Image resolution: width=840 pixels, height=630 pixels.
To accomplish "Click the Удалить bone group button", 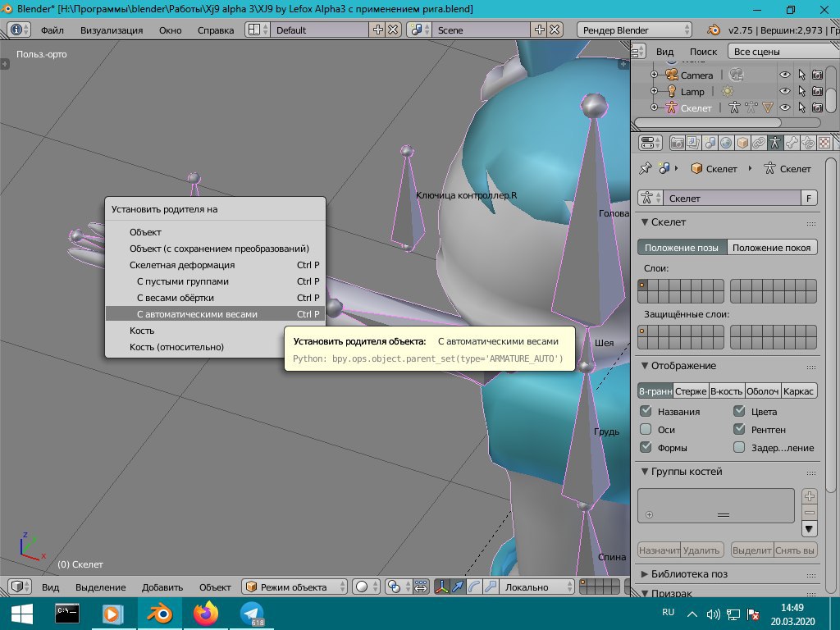I will 702,550.
